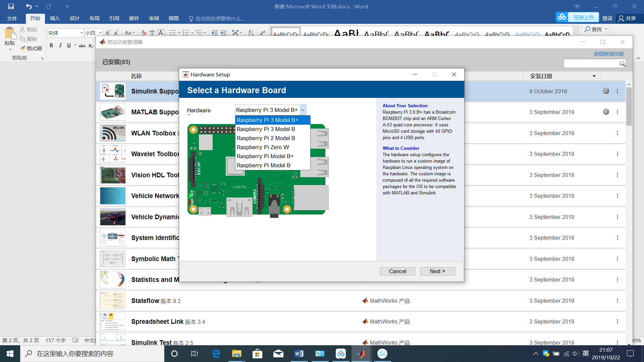Switch to the 视图 ribbon tab

tap(173, 18)
